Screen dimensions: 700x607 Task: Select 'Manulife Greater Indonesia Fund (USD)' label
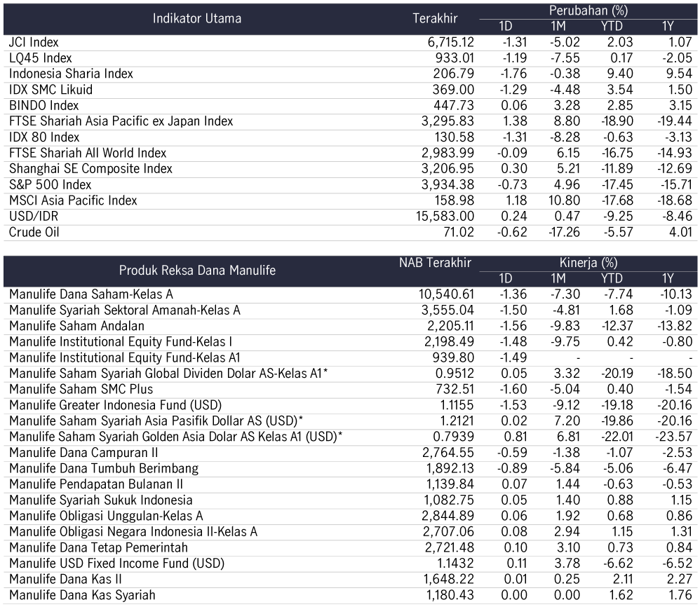click(115, 405)
